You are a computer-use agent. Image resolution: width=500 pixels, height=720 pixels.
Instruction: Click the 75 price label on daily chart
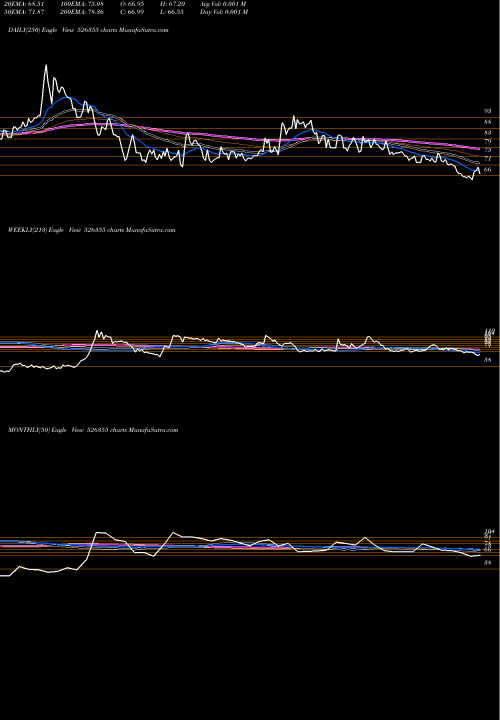click(488, 150)
